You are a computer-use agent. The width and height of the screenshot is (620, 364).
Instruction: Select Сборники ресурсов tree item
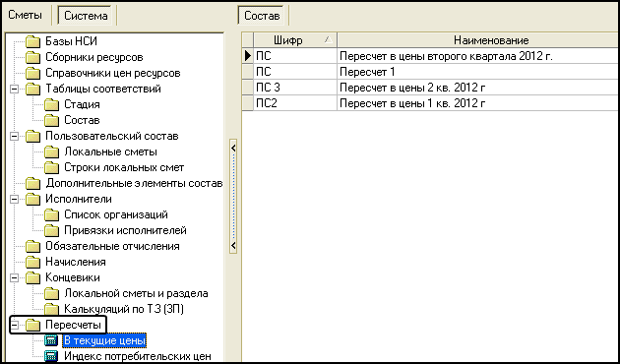(94, 57)
